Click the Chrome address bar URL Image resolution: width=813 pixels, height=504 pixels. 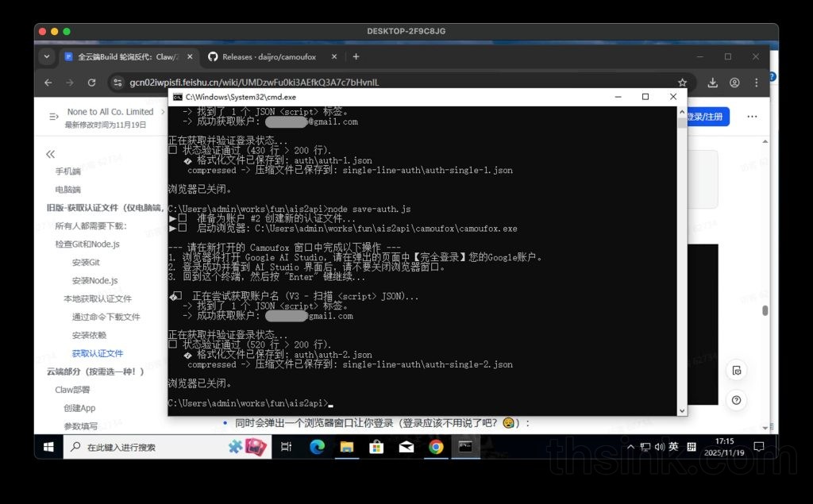pos(254,83)
